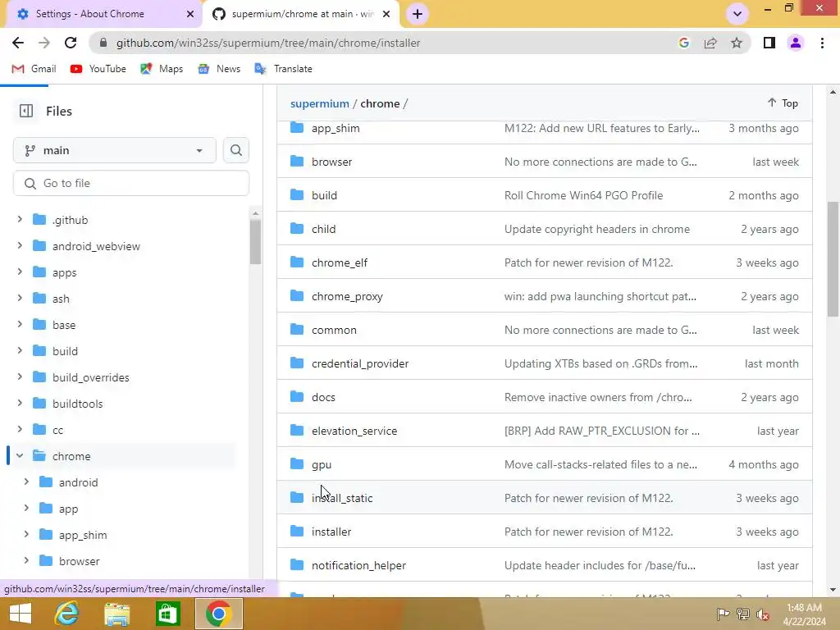Open the elevation_service folder link
840x630 pixels.
point(354,431)
